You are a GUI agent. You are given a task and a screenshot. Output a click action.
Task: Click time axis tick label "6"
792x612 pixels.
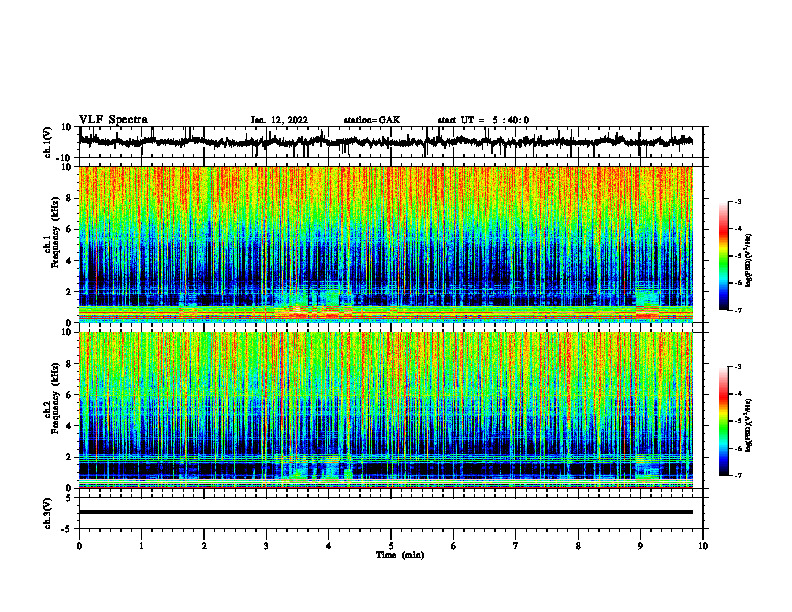pos(454,546)
